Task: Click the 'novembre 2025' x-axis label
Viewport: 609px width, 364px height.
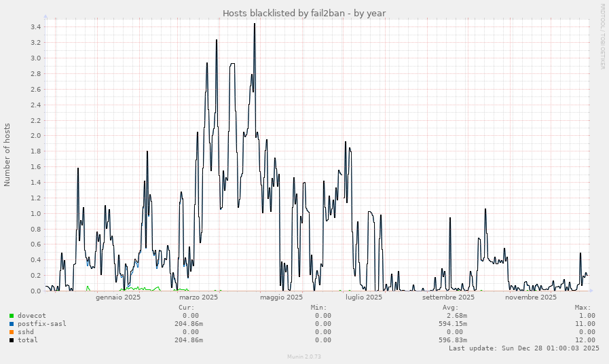Action: click(x=531, y=297)
